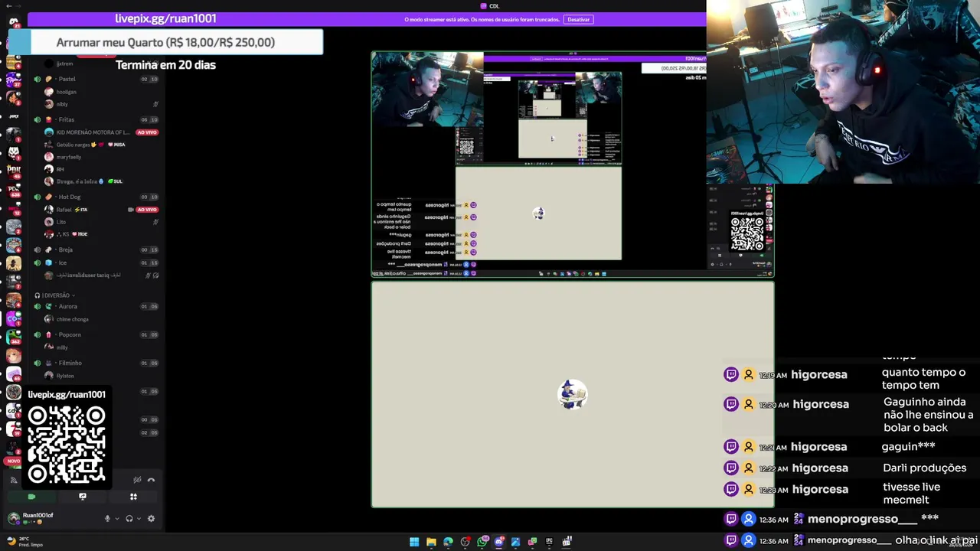980x551 pixels.
Task: Toggle noise suppression icon in voice panel
Action: point(137,480)
